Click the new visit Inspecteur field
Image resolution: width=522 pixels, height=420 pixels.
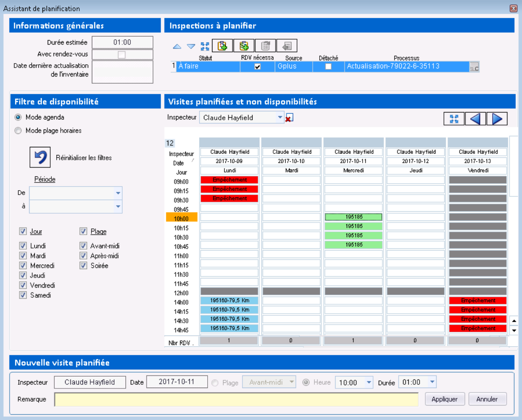point(89,382)
